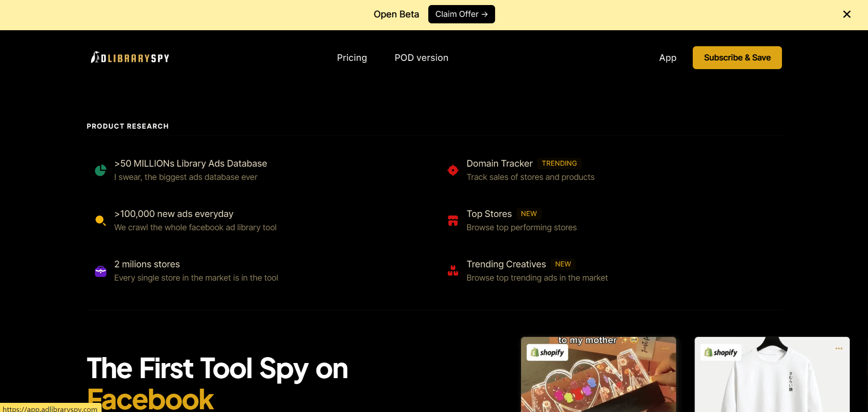Screen dimensions: 868x412
Task: Click the Top Stores storefront icon
Action: (453, 220)
